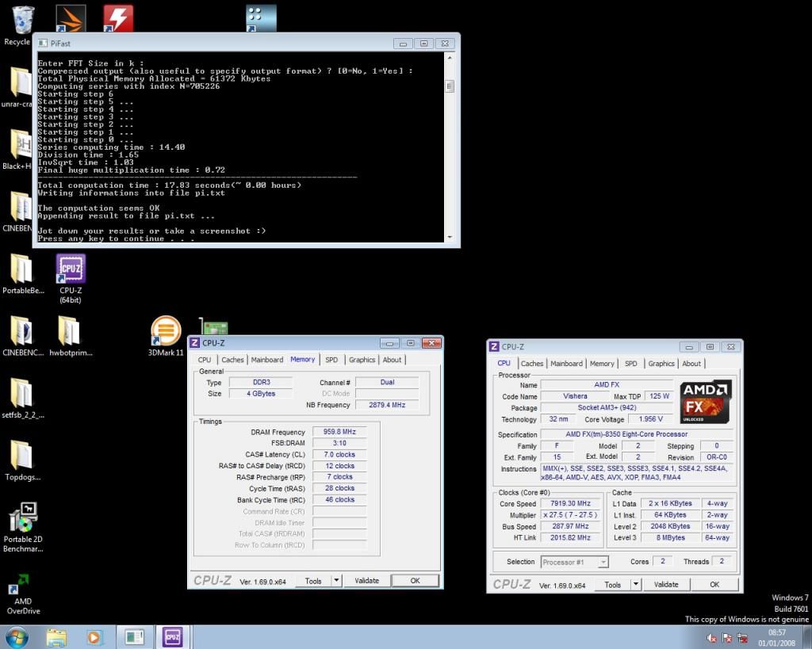This screenshot has width=812, height=649.
Task: Open Tools dropdown arrow in CPU window
Action: tap(635, 585)
